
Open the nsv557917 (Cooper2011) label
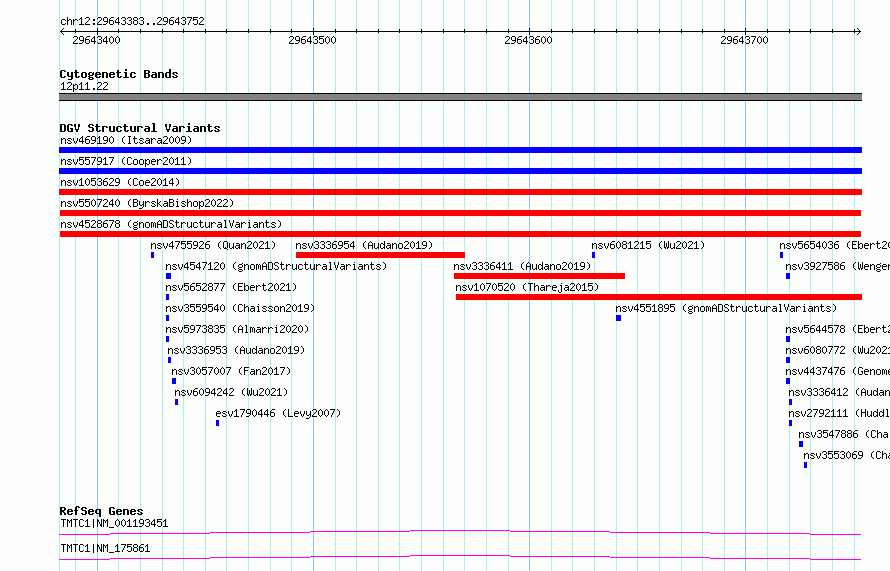[126, 161]
